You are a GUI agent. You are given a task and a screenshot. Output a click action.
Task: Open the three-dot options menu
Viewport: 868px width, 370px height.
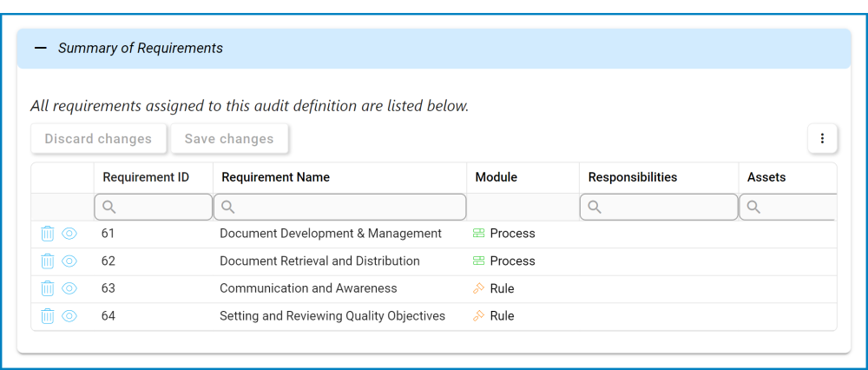(822, 139)
